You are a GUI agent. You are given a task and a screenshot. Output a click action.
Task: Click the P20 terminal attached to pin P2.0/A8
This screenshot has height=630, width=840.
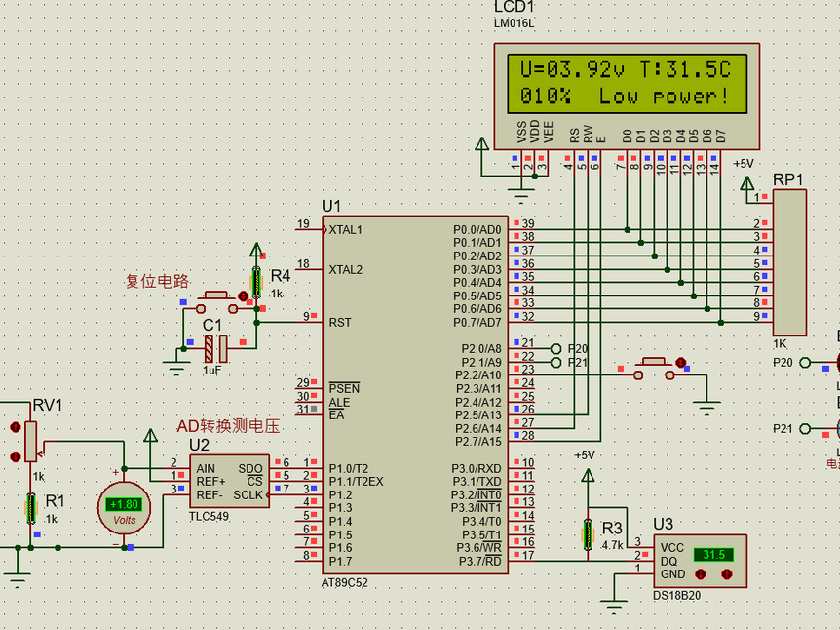pyautogui.click(x=555, y=349)
